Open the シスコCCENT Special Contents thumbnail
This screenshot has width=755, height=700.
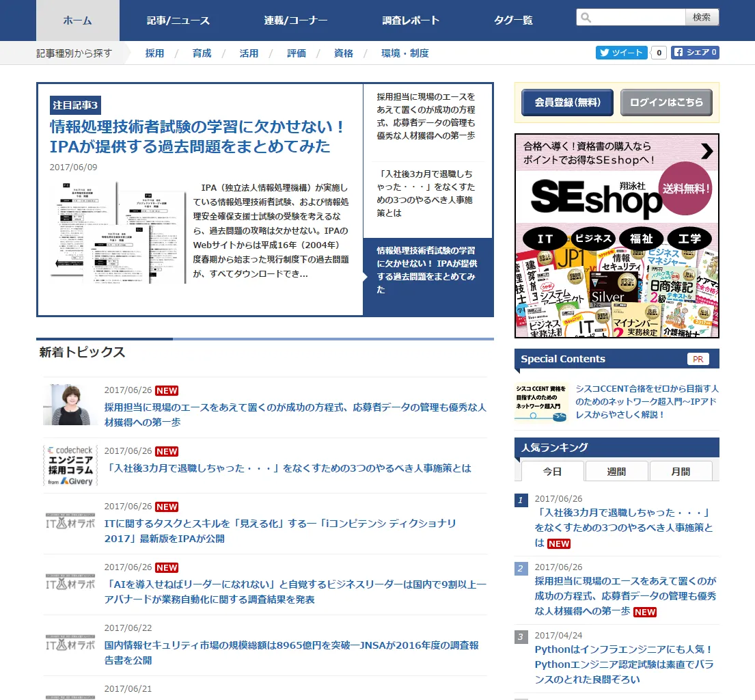click(x=541, y=402)
